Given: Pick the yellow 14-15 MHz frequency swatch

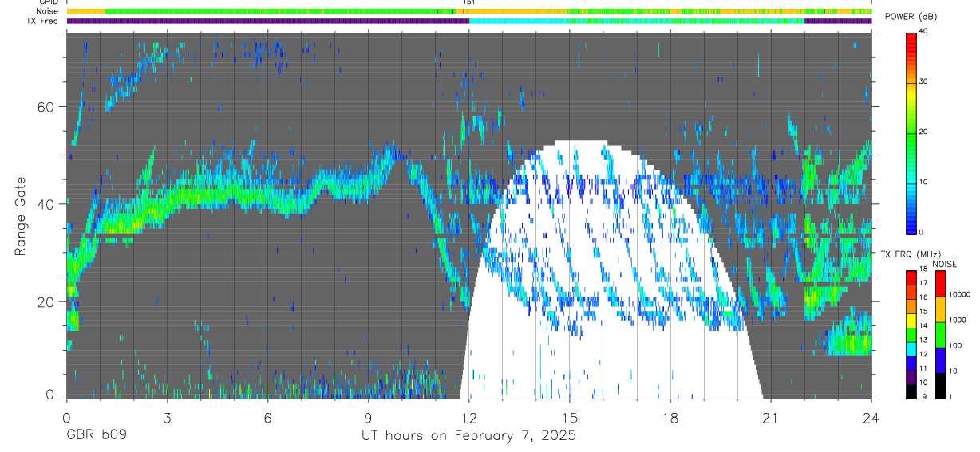Looking at the screenshot, I should coord(911,320).
